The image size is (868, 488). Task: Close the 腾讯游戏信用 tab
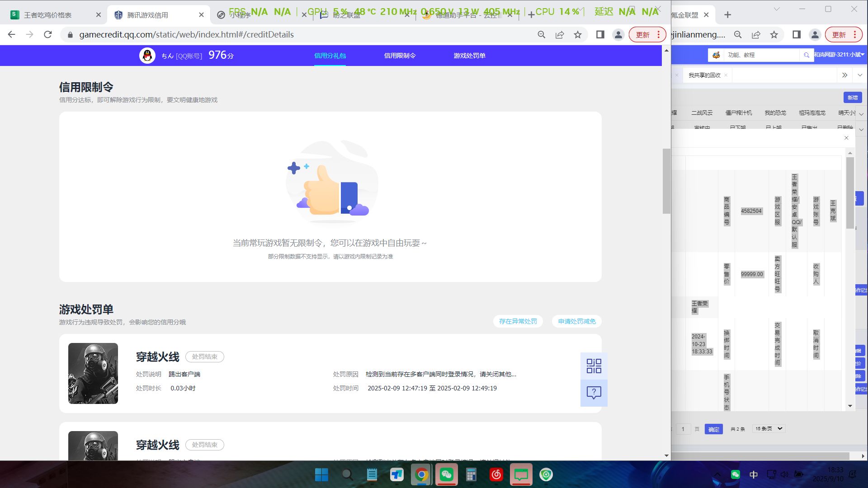202,15
